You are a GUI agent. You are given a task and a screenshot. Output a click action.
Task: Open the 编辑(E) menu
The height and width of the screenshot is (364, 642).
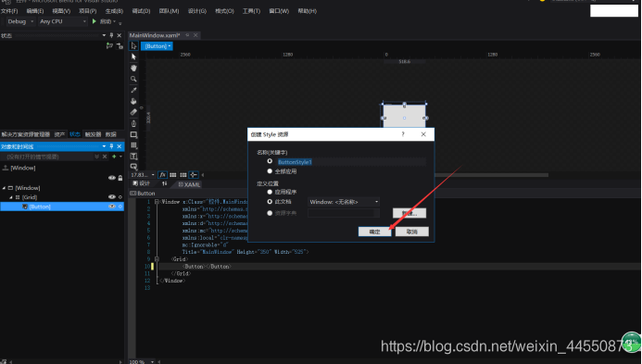35,11
